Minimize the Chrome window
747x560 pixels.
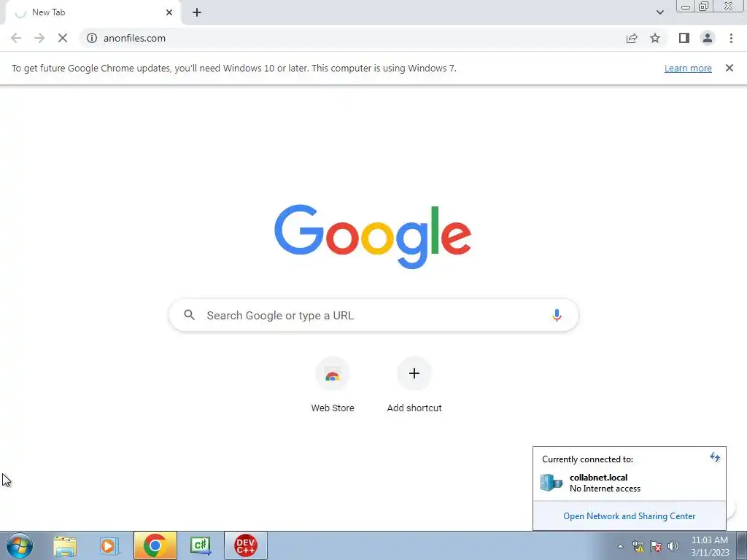click(x=686, y=7)
